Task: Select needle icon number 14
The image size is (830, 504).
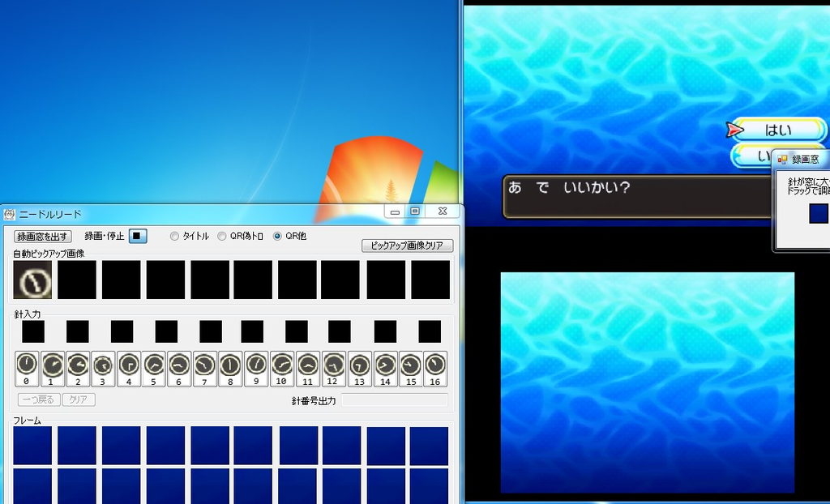Action: [385, 369]
